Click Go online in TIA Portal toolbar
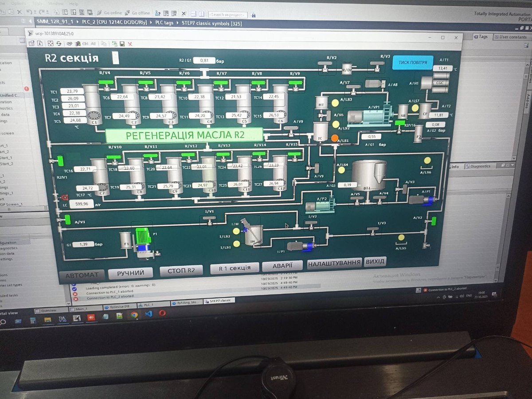The width and height of the screenshot is (532, 399). (x=109, y=13)
